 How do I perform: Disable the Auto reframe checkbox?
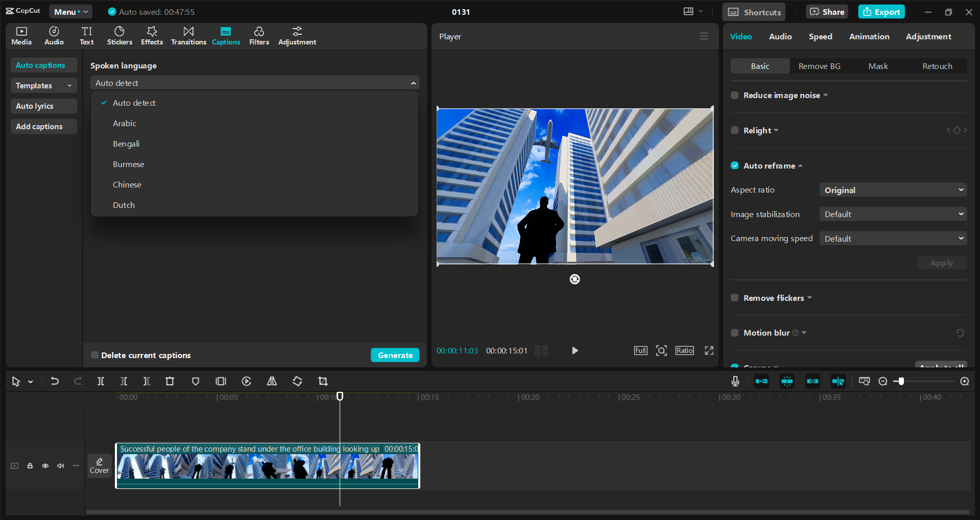[735, 166]
